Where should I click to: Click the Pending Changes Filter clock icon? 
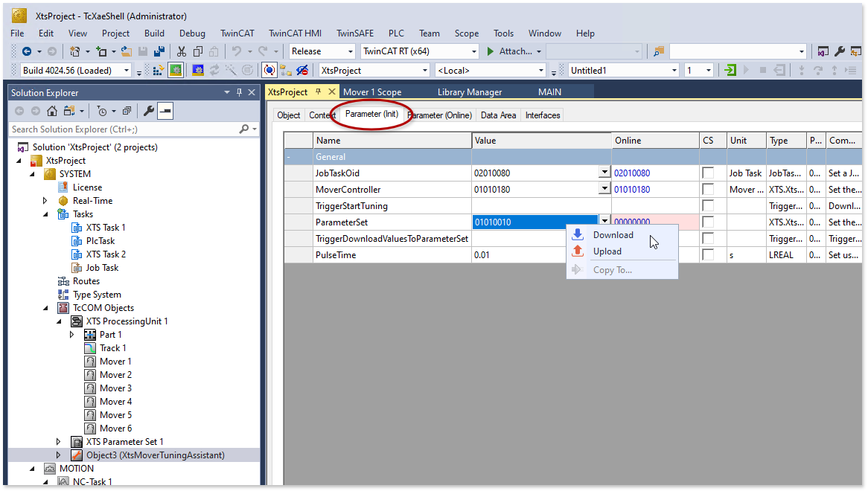102,111
